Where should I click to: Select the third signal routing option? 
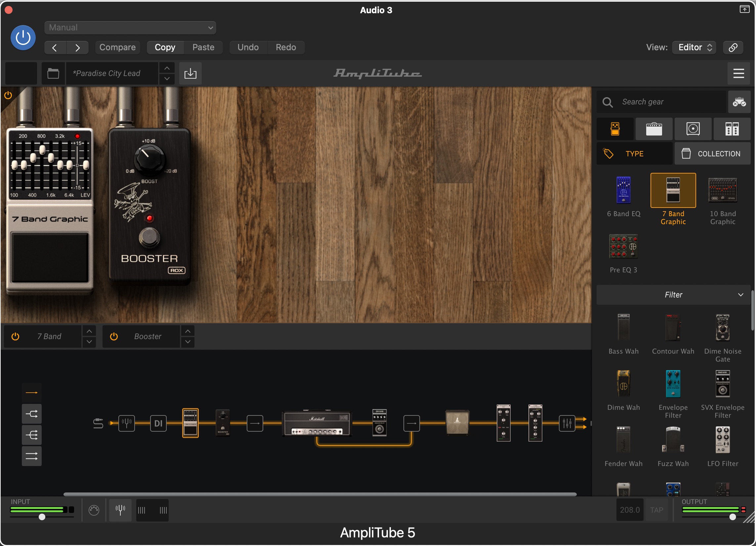[x=32, y=435]
